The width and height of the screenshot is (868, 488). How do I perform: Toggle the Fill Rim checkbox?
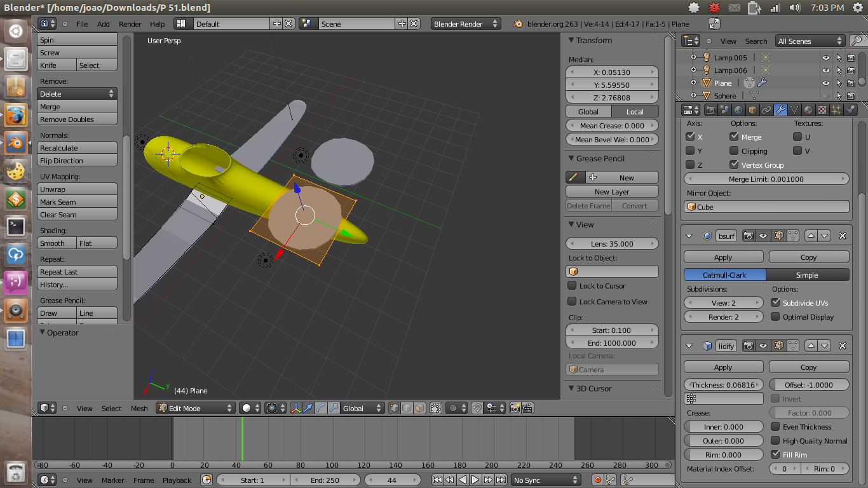(x=775, y=454)
